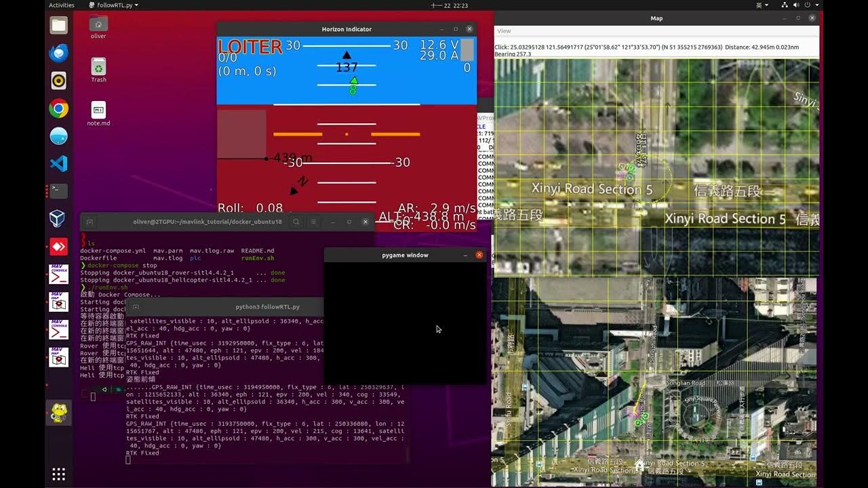Click runEnv.sh in the terminal ls output

258,258
